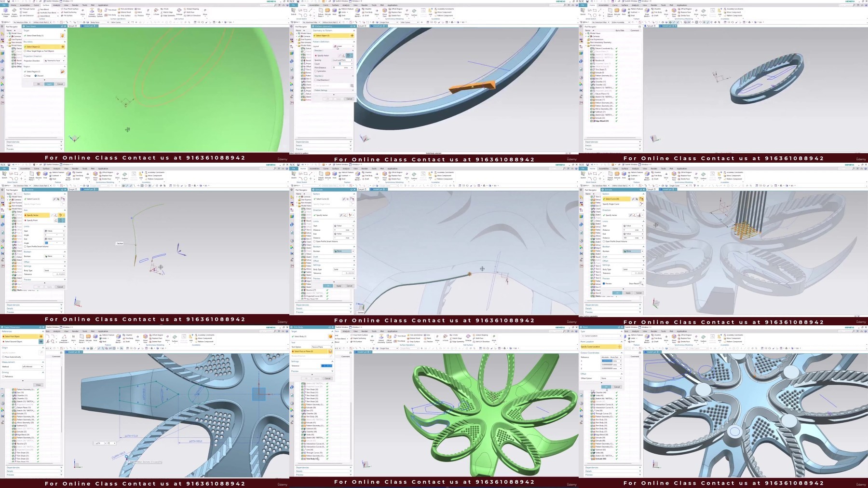The image size is (868, 488).
Task: Open Curve tab in Trim Sheet window
Action: point(36,5)
